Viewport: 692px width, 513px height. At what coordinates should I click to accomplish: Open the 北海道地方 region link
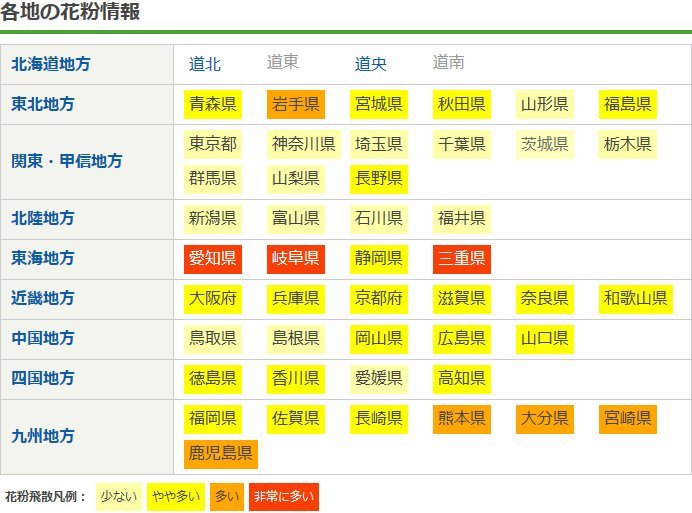51,64
